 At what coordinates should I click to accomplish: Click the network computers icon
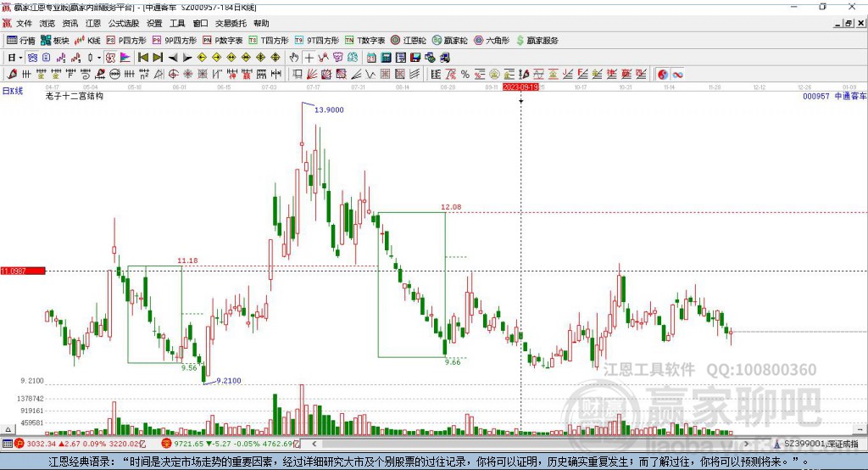click(430, 58)
